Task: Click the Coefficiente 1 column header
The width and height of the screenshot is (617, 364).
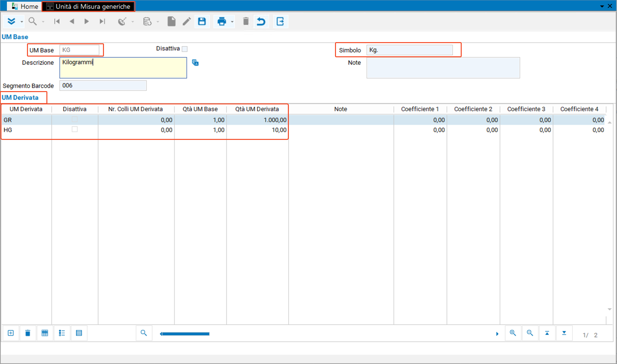Action: (420, 109)
